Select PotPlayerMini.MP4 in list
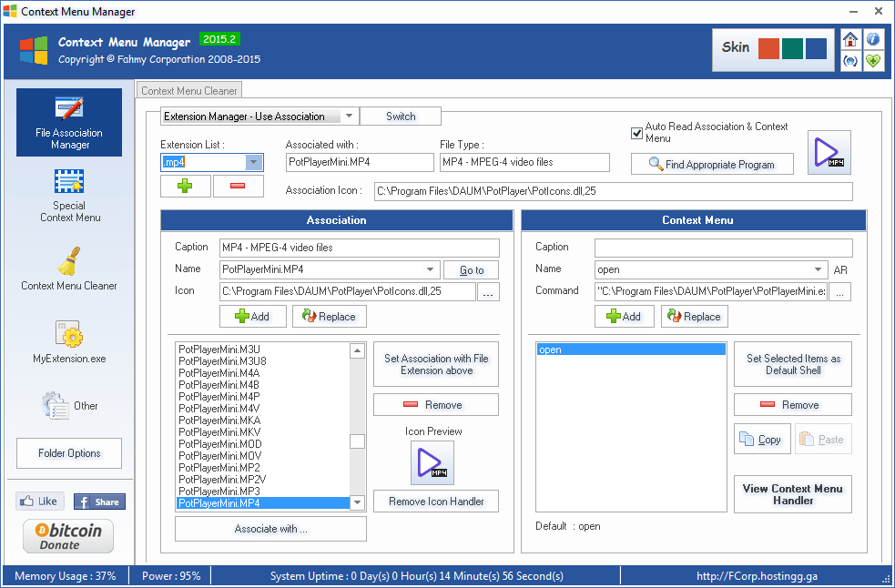 263,503
